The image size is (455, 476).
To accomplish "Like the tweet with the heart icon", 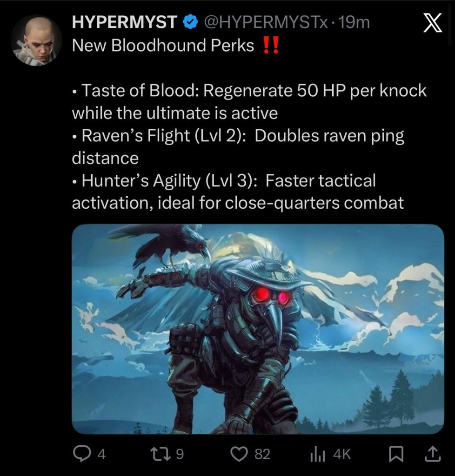I will pos(239,454).
